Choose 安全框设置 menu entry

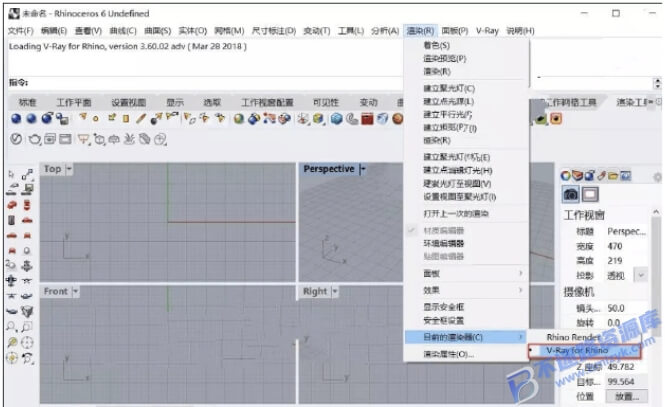click(444, 320)
